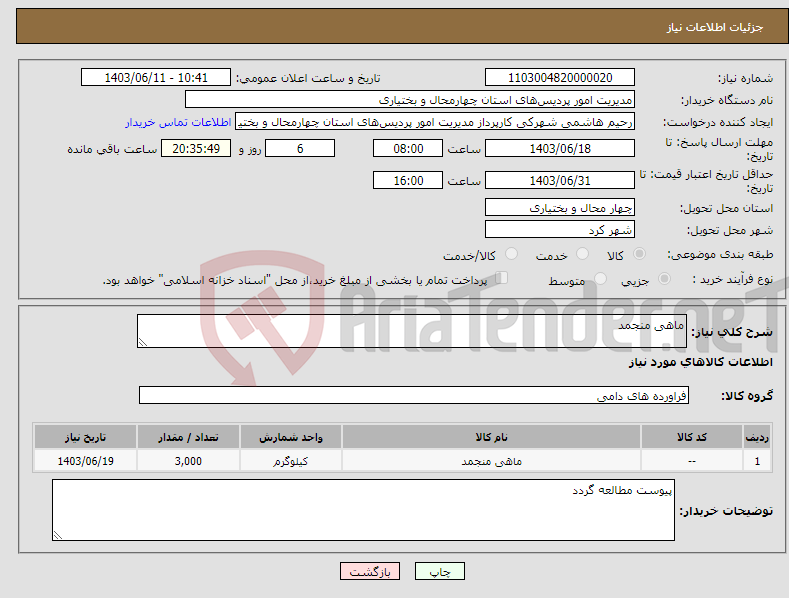This screenshot has height=598, width=789.
Task: Click the توضیحات خریدار text area
Action: click(x=363, y=510)
